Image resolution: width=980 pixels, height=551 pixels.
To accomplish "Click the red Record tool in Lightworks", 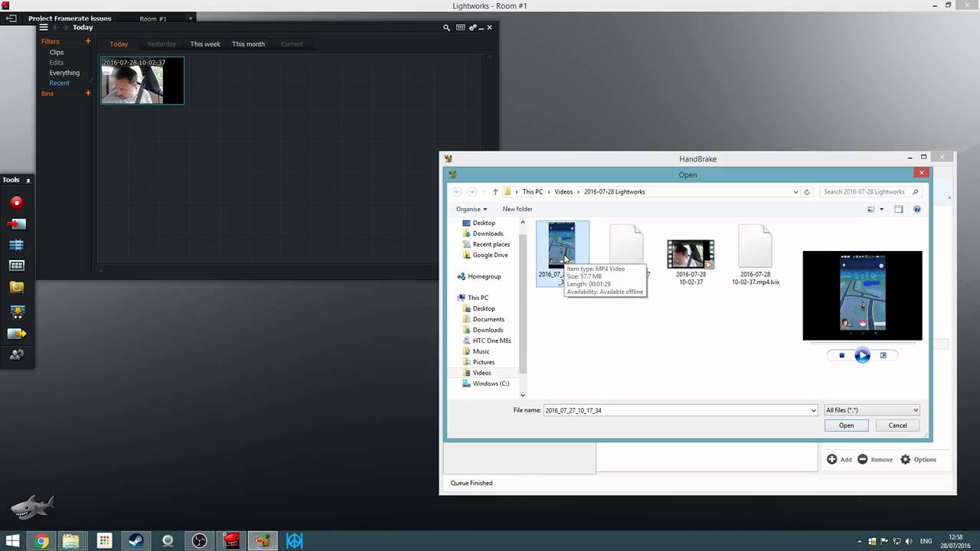I will (x=16, y=202).
